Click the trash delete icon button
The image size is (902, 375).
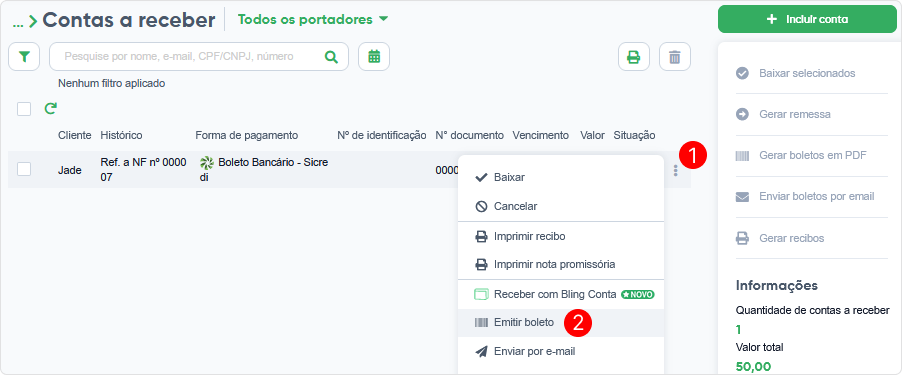pos(675,57)
